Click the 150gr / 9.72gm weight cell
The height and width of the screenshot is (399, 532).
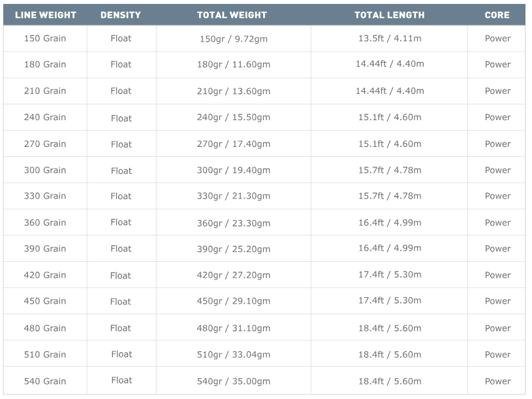pos(234,39)
